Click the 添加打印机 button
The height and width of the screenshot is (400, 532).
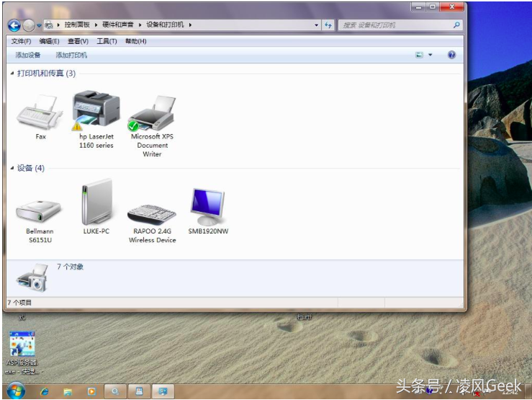pyautogui.click(x=71, y=55)
